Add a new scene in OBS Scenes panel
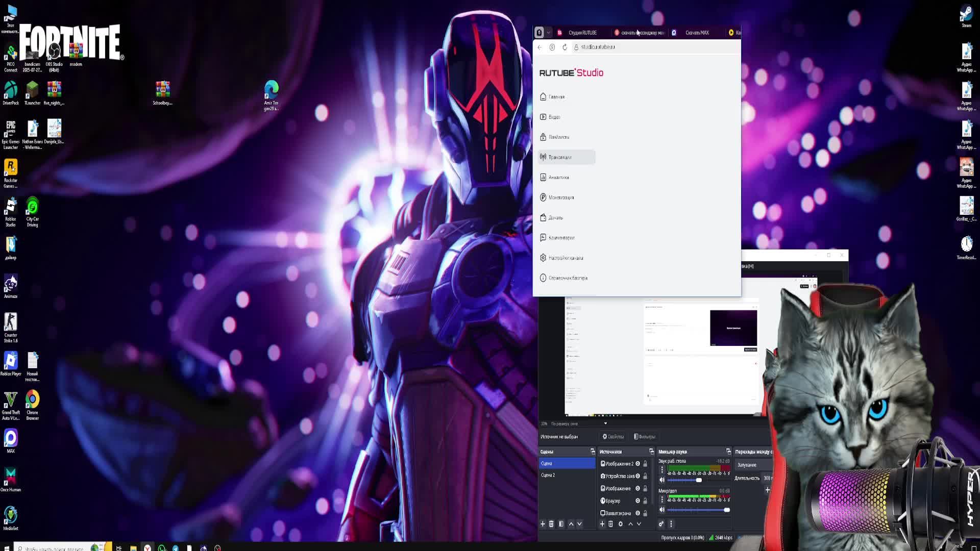This screenshot has height=551, width=980. [543, 524]
